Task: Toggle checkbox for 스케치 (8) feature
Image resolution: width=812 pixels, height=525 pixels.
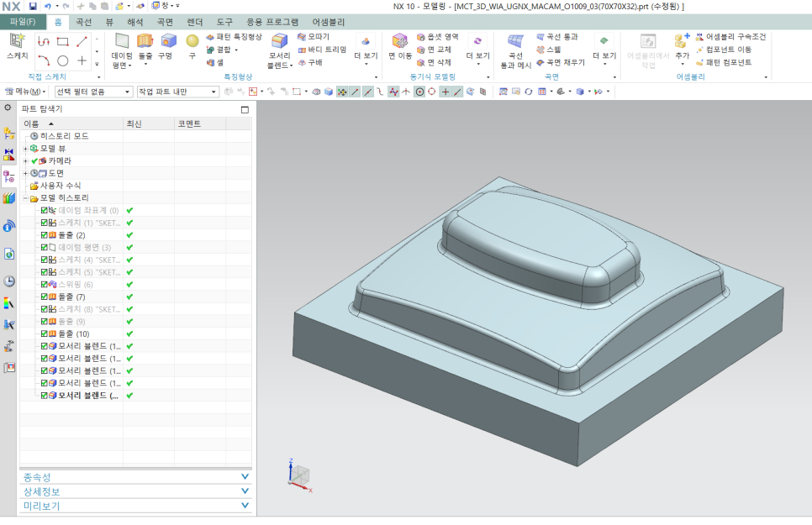Action: (45, 309)
